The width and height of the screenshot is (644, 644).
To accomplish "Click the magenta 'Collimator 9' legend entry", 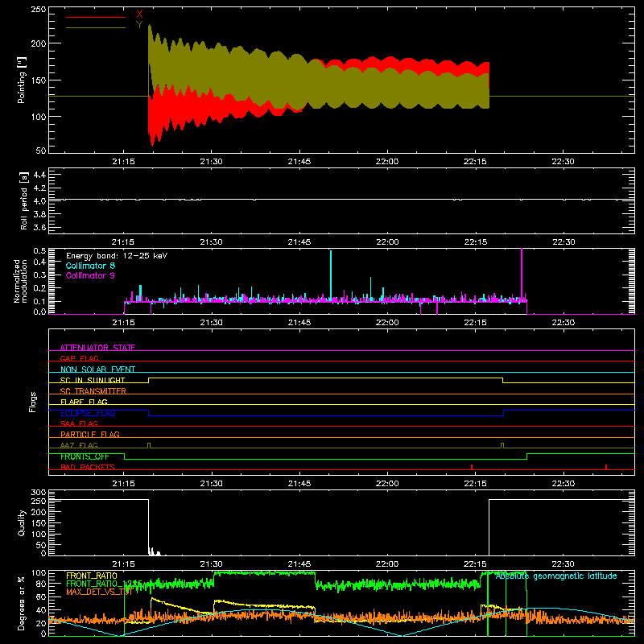I will coord(90,275).
